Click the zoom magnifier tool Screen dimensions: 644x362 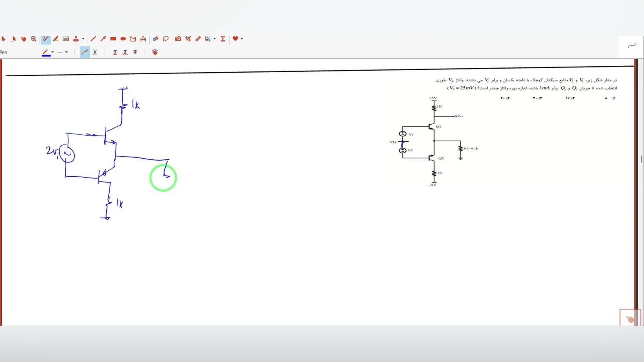click(34, 39)
